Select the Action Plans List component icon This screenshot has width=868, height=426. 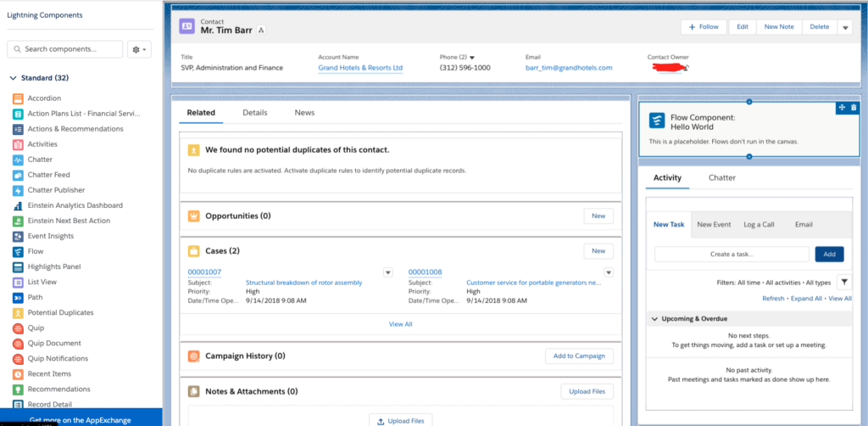[x=18, y=114]
